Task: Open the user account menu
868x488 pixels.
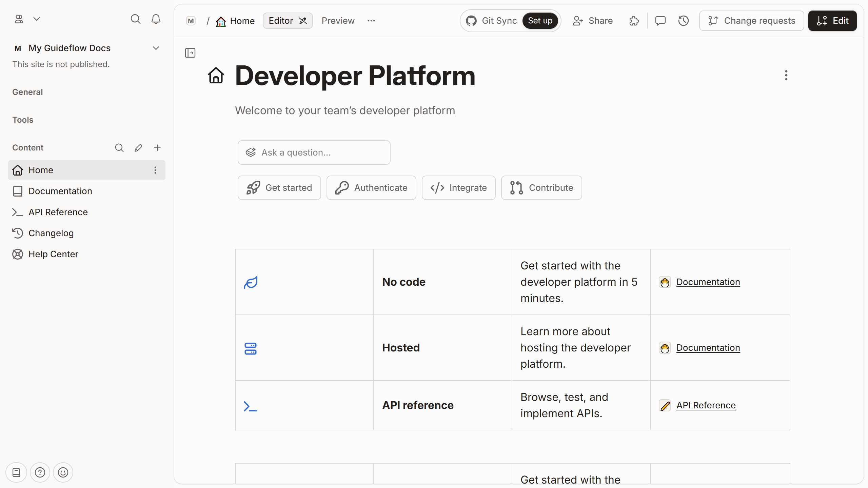Action: click(27, 19)
